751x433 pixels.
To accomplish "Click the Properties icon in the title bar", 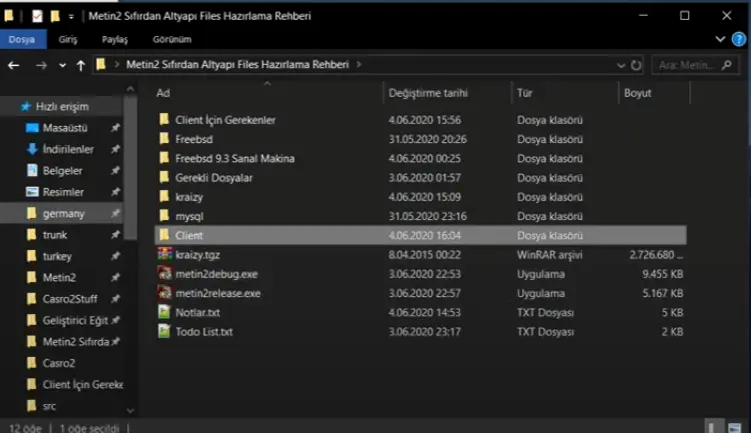I will point(37,16).
